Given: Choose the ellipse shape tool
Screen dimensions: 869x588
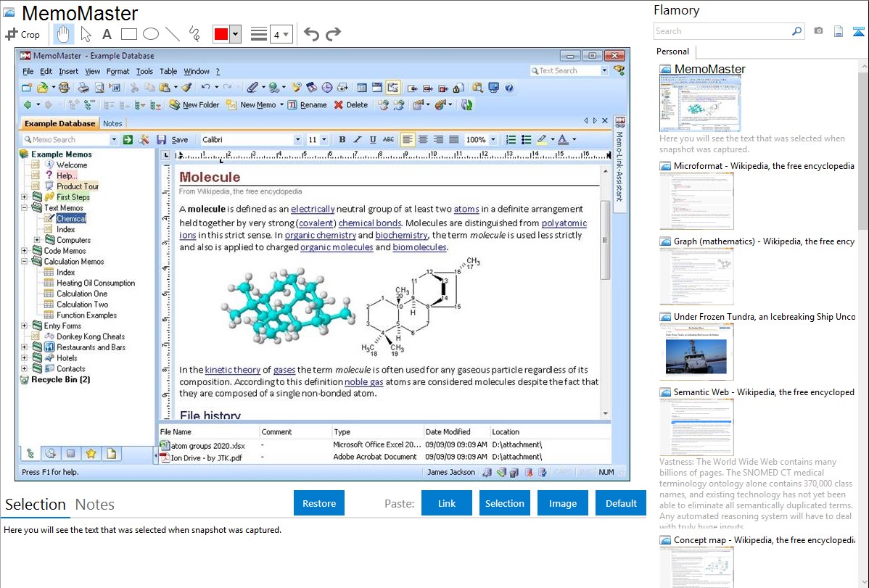Looking at the screenshot, I should click(151, 34).
